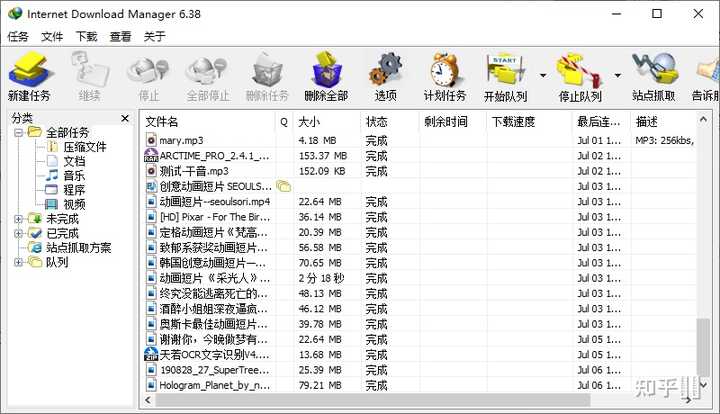Select the mary.mp3 file row

(x=420, y=140)
